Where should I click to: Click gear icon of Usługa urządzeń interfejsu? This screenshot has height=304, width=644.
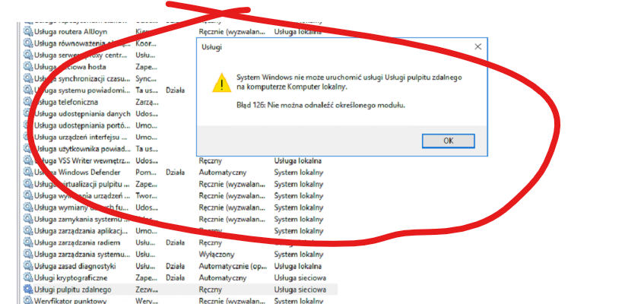tap(28, 137)
